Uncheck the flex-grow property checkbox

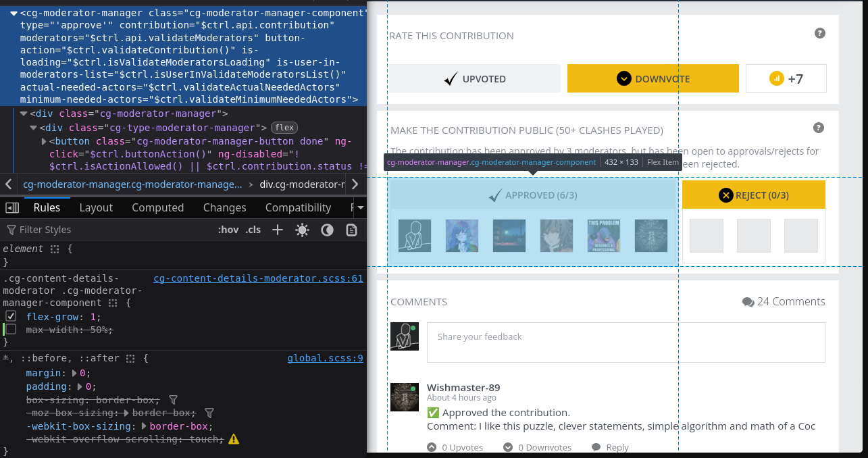coord(11,316)
